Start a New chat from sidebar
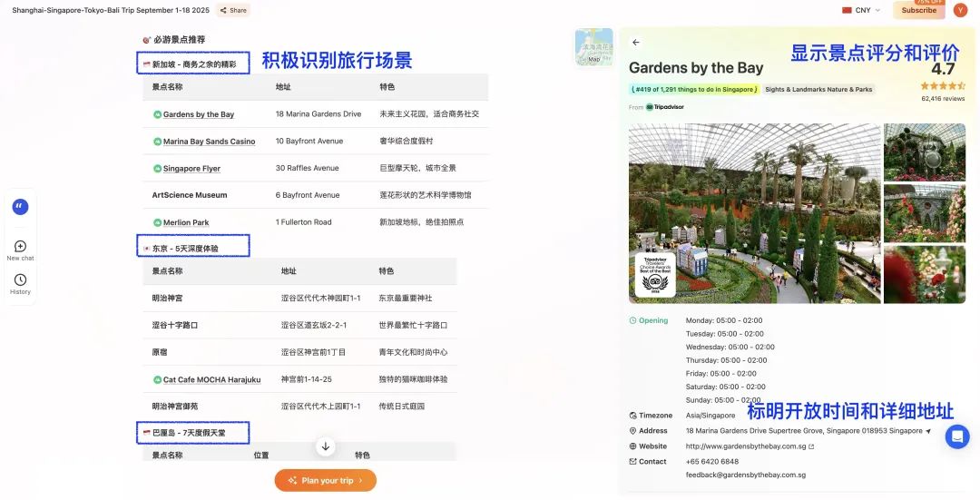Image resolution: width=980 pixels, height=500 pixels. [20, 250]
